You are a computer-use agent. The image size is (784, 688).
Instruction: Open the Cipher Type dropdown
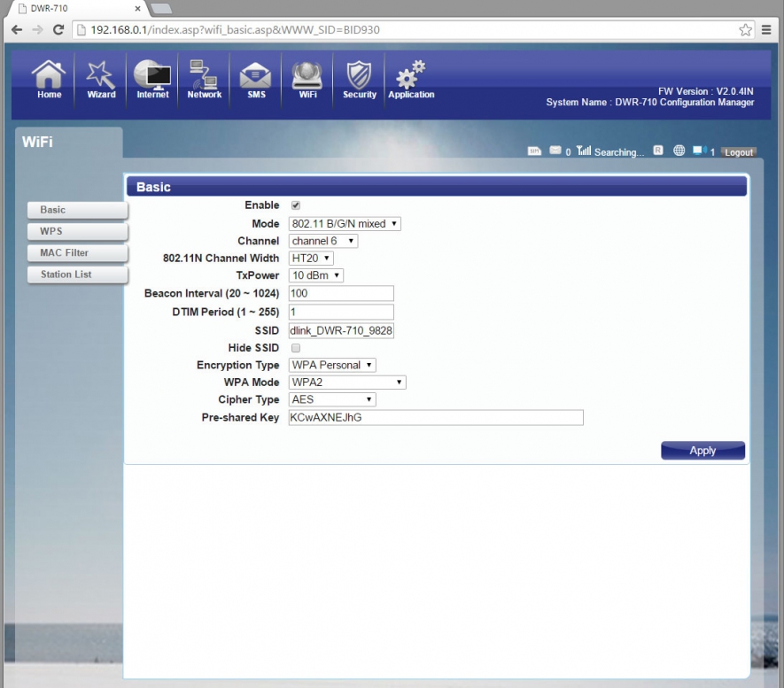pyautogui.click(x=332, y=399)
